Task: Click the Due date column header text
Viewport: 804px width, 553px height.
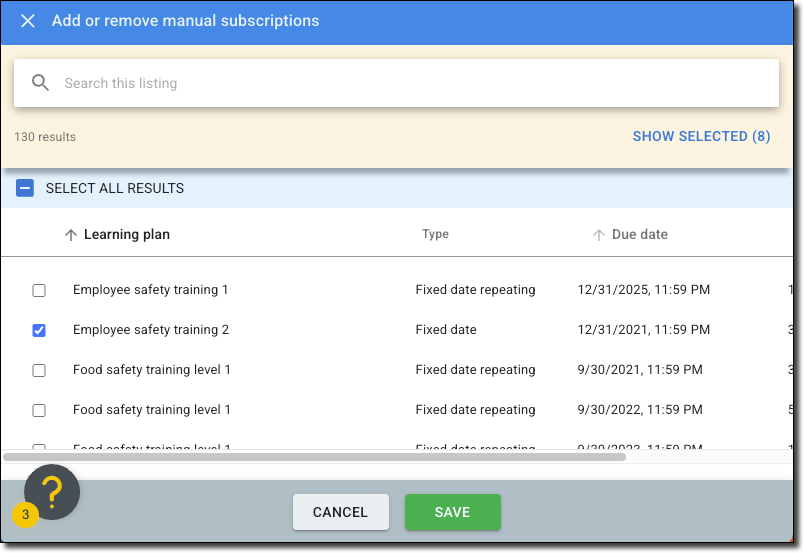Action: pyautogui.click(x=640, y=235)
